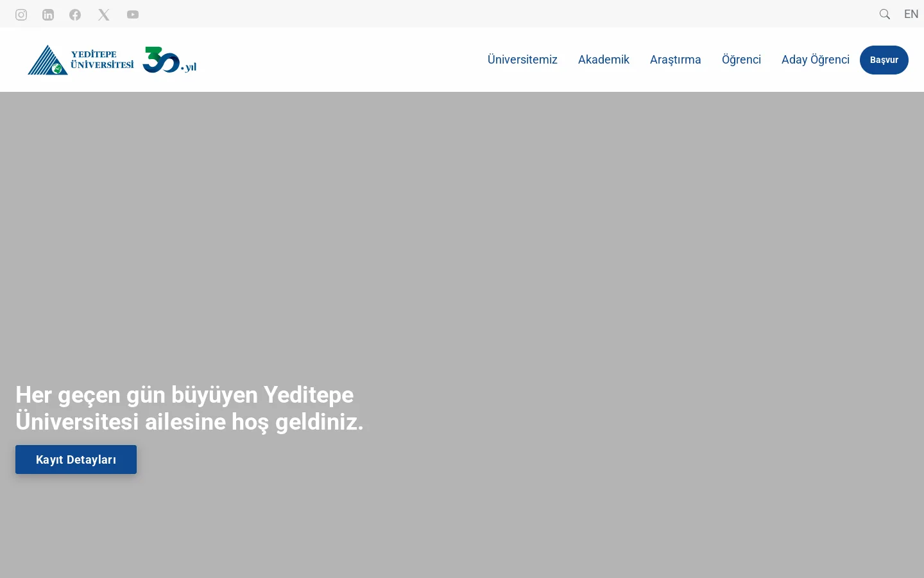924x578 pixels.
Task: Open the Instagram social link
Action: [21, 14]
